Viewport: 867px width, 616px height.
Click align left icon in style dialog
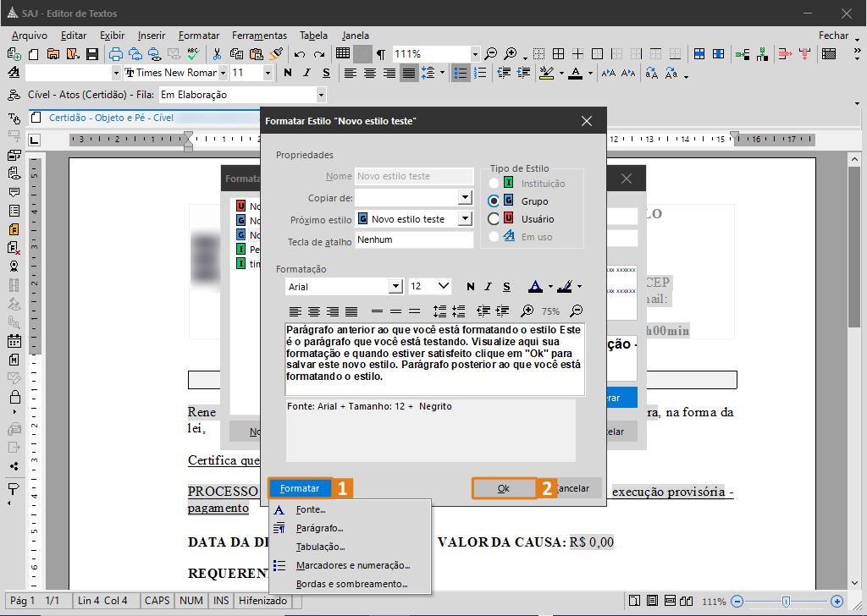pyautogui.click(x=295, y=311)
